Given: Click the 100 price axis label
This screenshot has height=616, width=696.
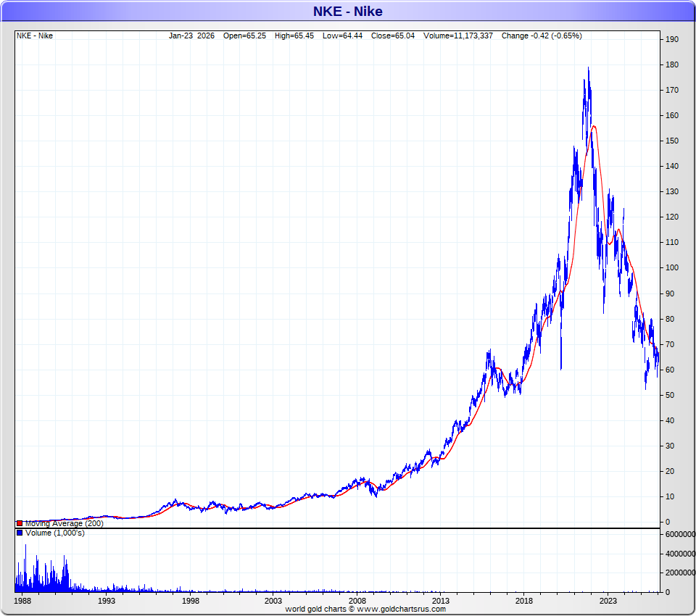Looking at the screenshot, I should click(x=672, y=267).
